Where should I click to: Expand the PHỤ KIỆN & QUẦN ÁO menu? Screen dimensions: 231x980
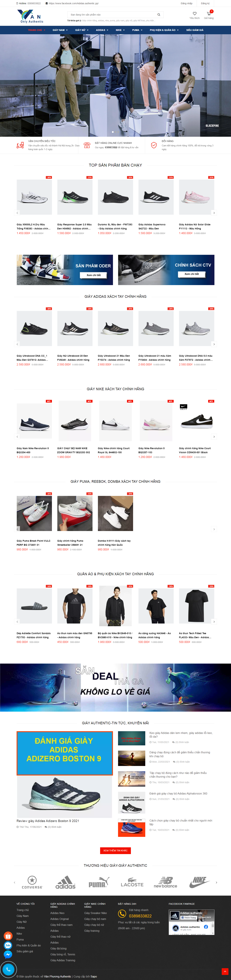(x=164, y=30)
